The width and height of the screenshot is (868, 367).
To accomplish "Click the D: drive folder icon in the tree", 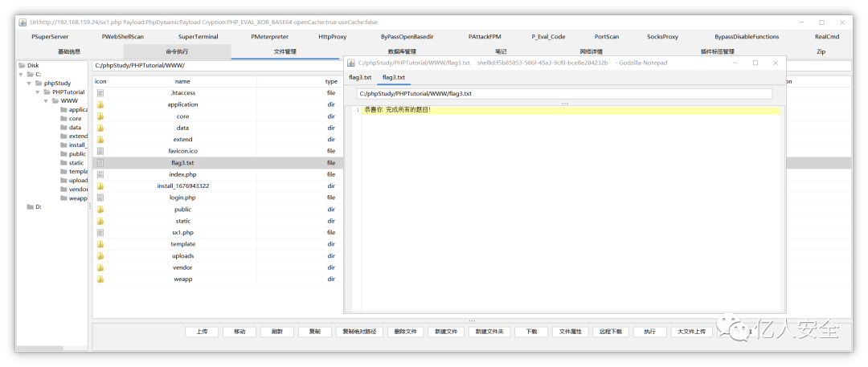I will tap(30, 207).
